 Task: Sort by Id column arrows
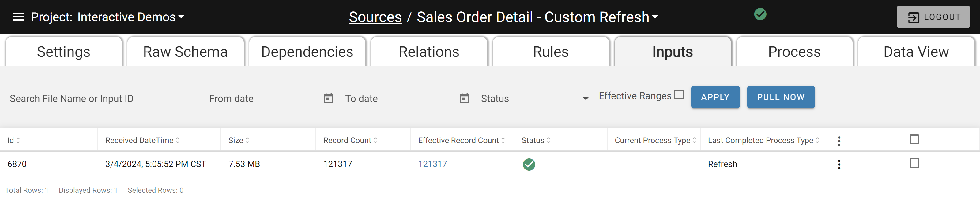click(x=18, y=141)
